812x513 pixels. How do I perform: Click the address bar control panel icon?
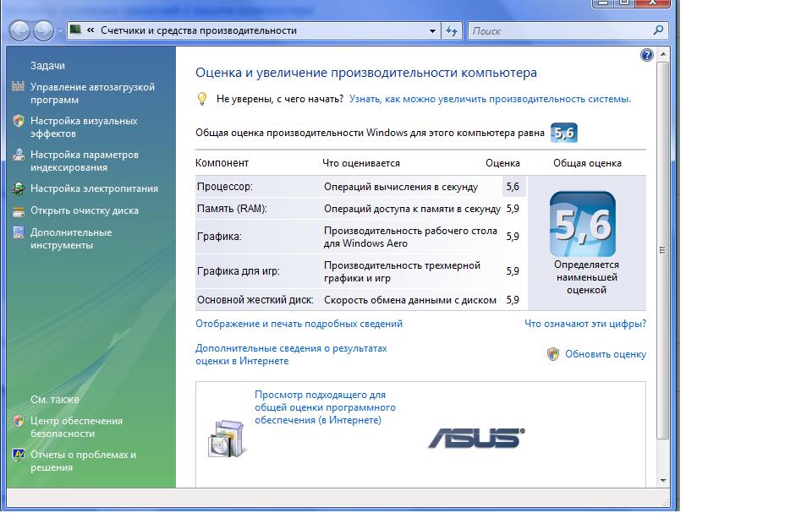pyautogui.click(x=75, y=30)
